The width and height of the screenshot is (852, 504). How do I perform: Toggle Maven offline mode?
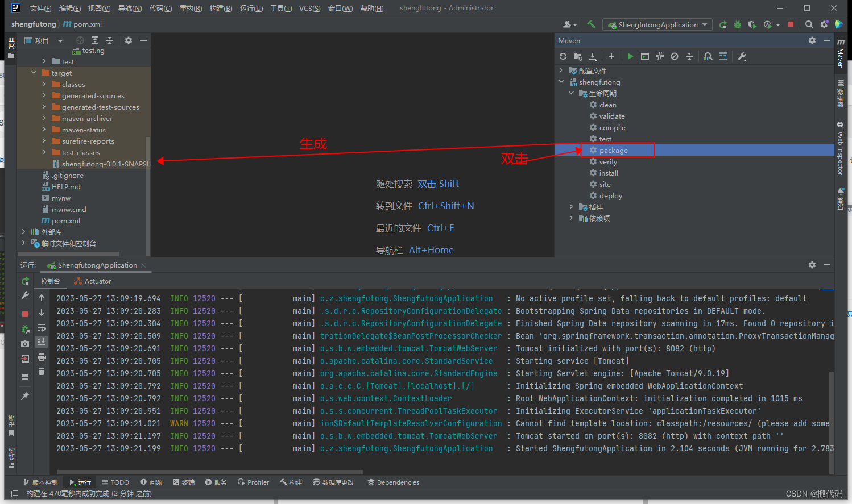(660, 56)
